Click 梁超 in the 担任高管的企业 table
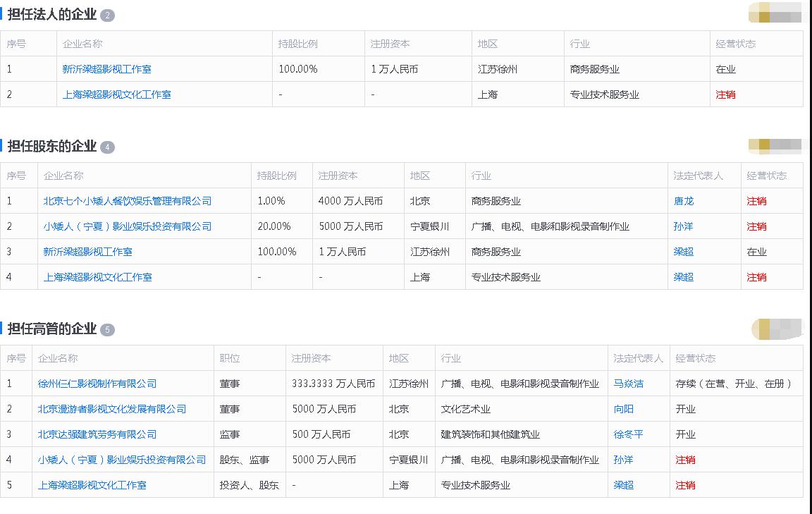This screenshot has width=812, height=514. 623,485
